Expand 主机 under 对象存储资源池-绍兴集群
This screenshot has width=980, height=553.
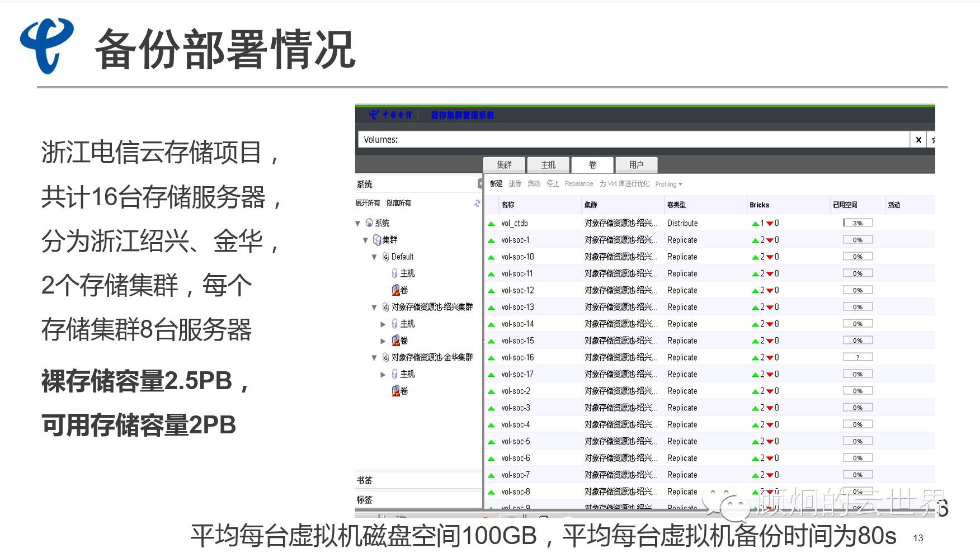[383, 324]
